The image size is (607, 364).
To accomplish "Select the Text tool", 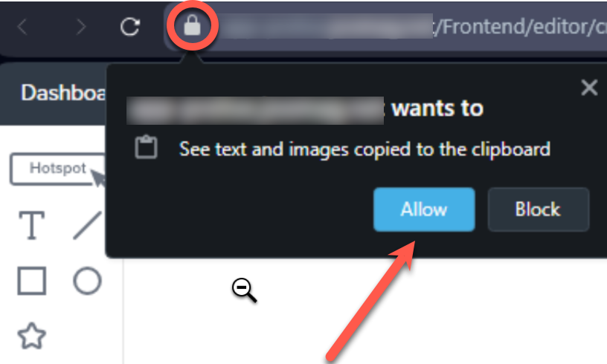I will pos(32,225).
